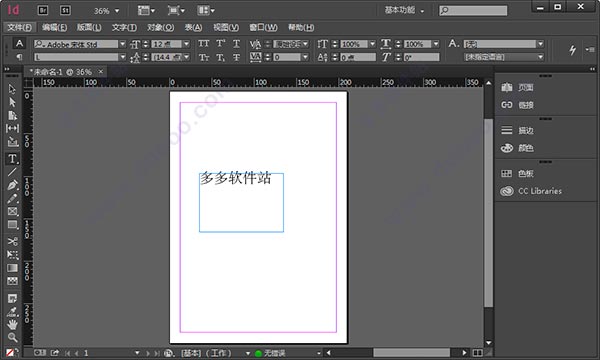Select the Pen tool
Image resolution: width=600 pixels, height=360 pixels.
tap(12, 185)
